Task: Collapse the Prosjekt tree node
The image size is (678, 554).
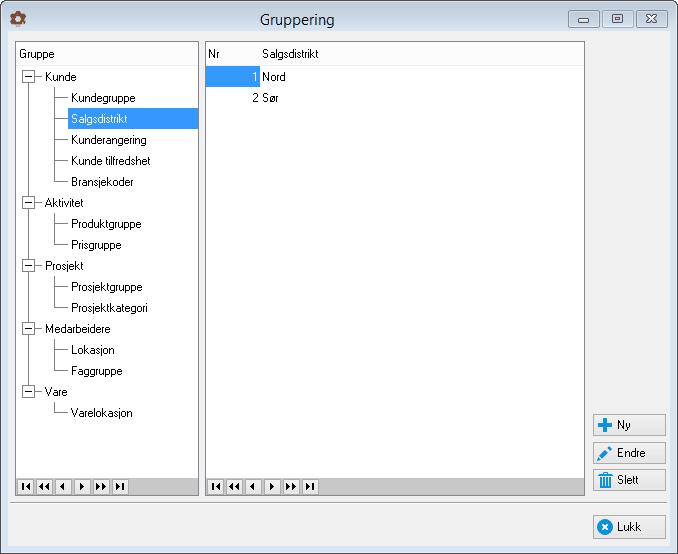Action: (29, 266)
